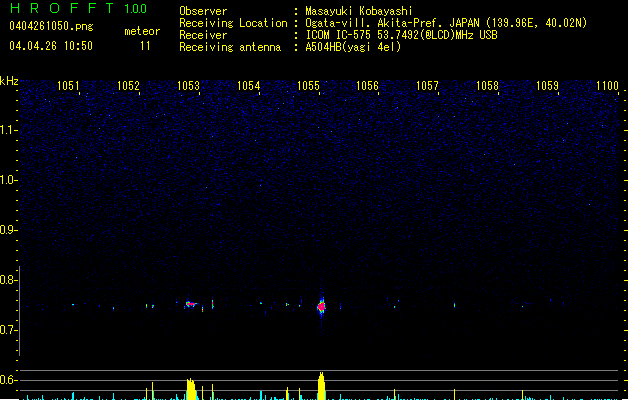Click the 0.9 kHz frequency label

[x=8, y=230]
